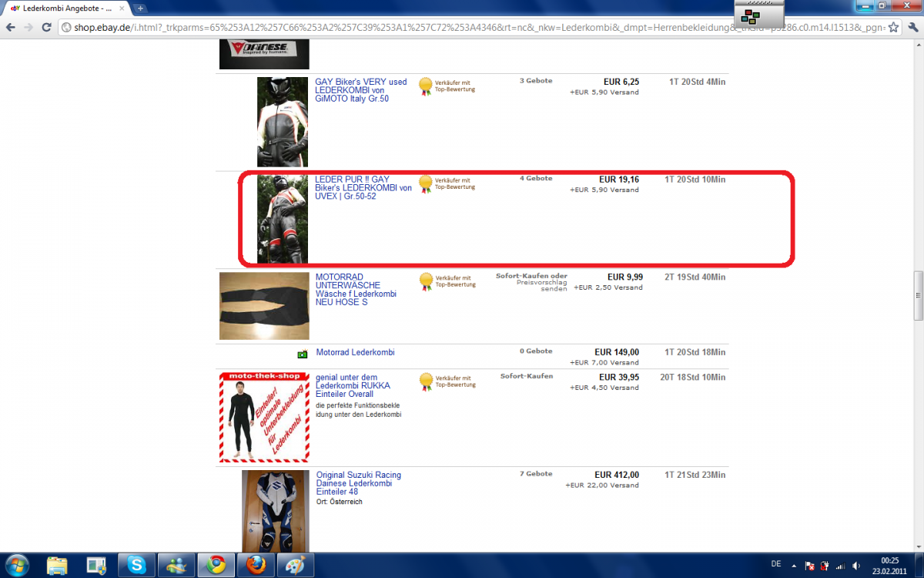Image resolution: width=924 pixels, height=578 pixels.
Task: Click the '4 Gebote' bid count
Action: coord(536,179)
